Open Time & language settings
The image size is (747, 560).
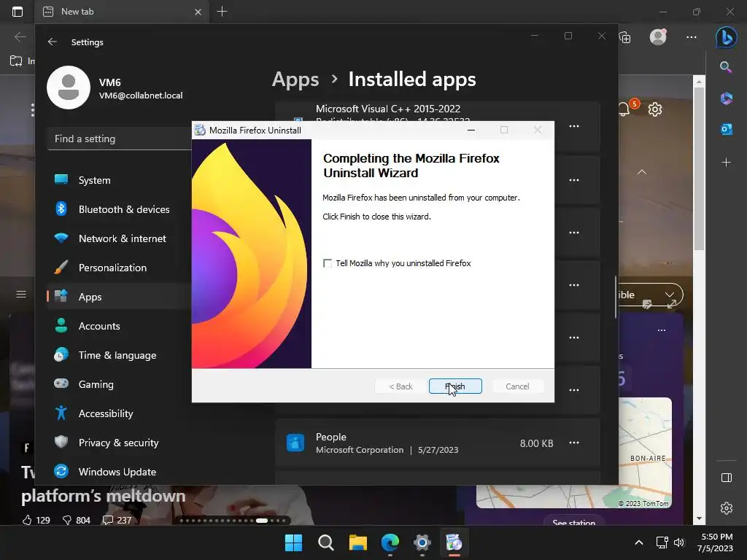119,355
